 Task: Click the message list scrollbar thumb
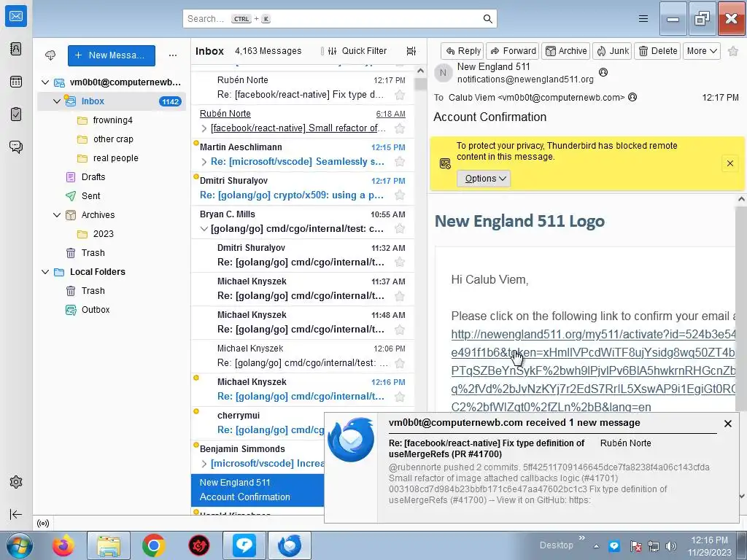pyautogui.click(x=420, y=84)
